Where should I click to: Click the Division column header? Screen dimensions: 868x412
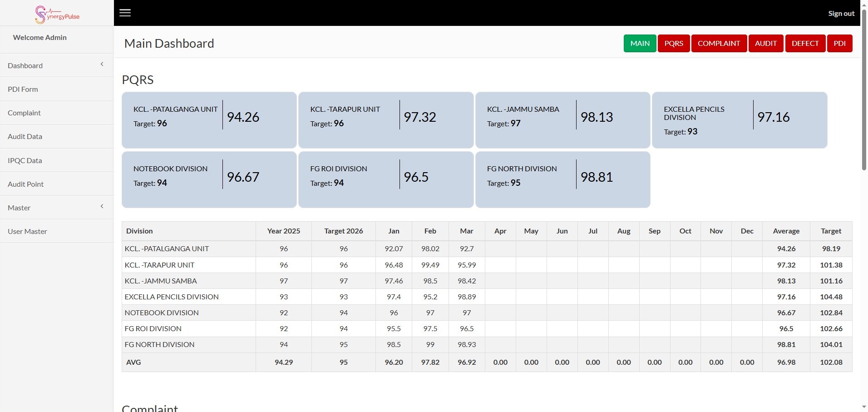click(189, 231)
